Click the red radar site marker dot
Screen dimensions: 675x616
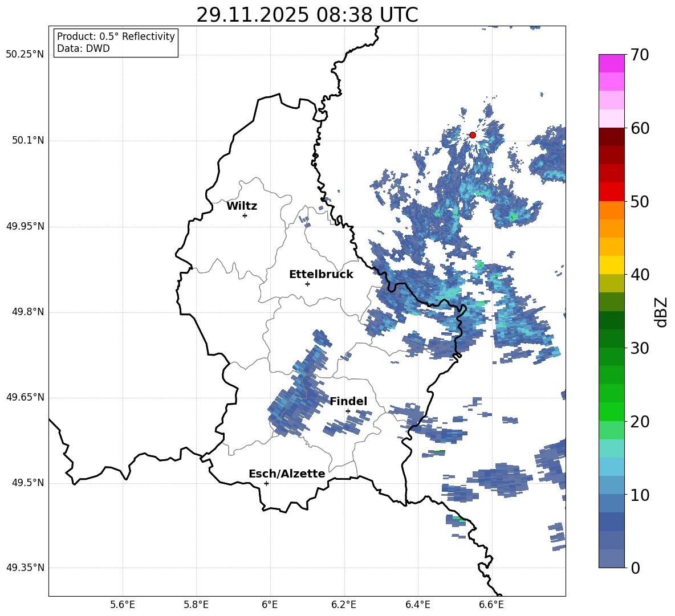pos(473,135)
